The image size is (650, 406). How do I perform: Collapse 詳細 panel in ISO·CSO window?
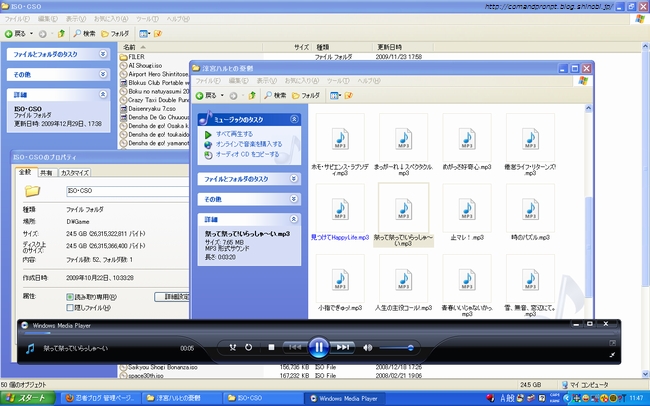coord(103,95)
